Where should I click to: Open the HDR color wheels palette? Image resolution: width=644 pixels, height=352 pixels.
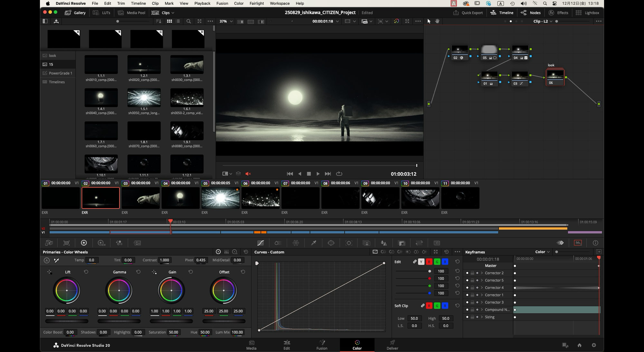pyautogui.click(x=101, y=243)
